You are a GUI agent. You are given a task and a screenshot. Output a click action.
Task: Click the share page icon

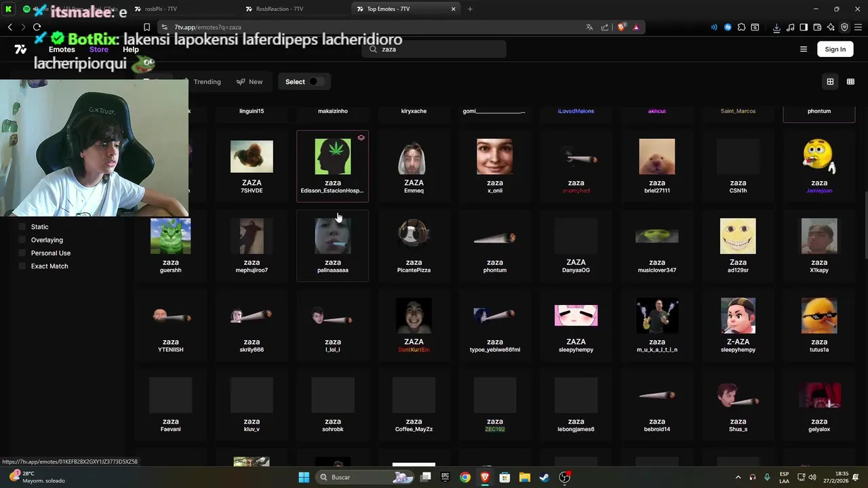tap(605, 27)
